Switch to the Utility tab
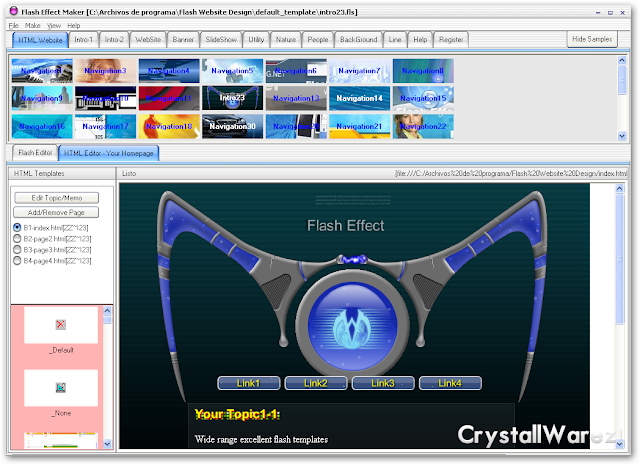The height and width of the screenshot is (465, 640). (x=256, y=40)
